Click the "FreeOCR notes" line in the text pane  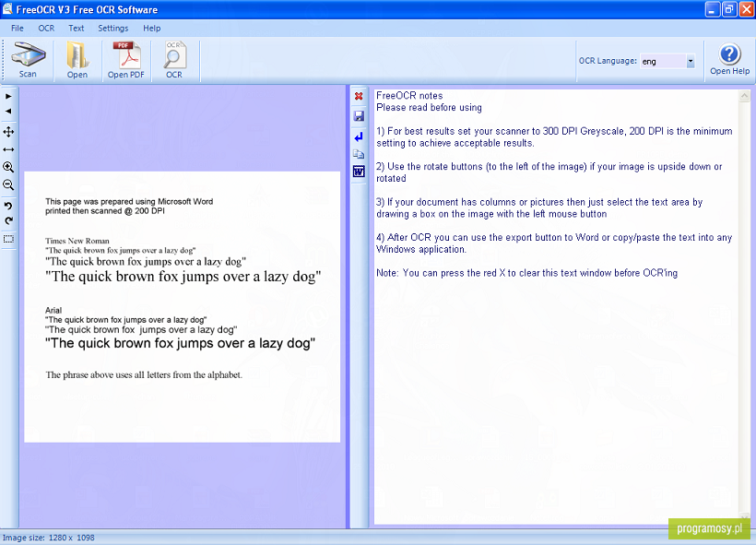pos(409,96)
